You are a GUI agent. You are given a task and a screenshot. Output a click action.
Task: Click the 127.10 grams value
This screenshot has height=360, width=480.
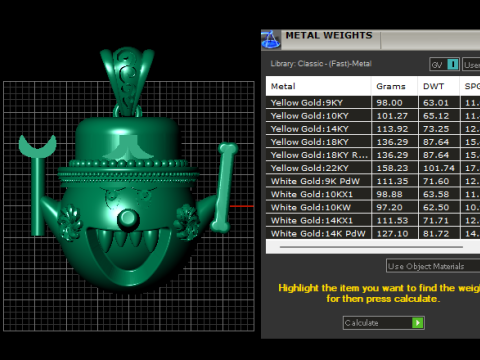tap(392, 234)
